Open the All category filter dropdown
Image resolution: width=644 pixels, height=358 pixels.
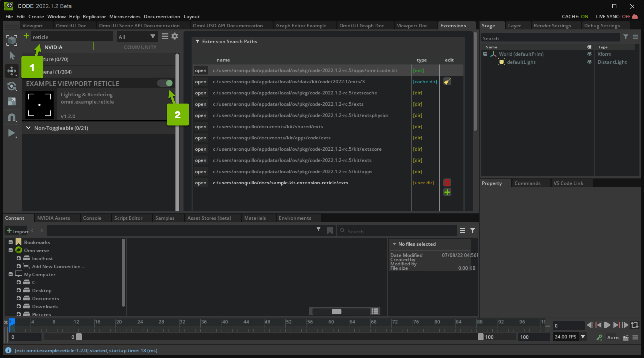click(137, 37)
